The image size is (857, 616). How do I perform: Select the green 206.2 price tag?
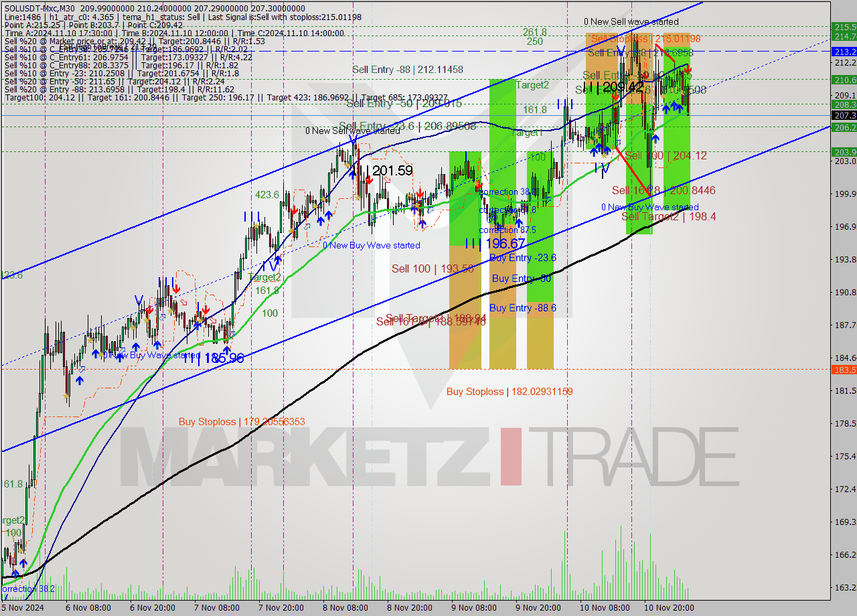point(844,127)
